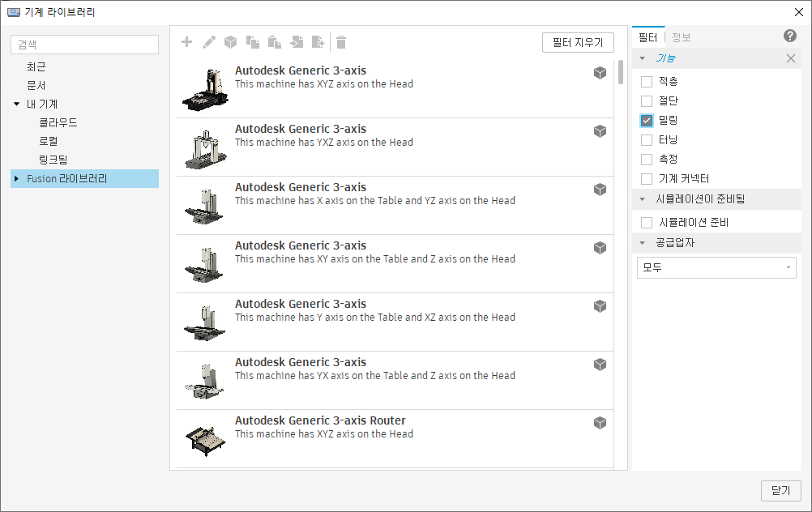
Task: Click the machine list vertical scrollbar thumb
Action: (x=621, y=72)
